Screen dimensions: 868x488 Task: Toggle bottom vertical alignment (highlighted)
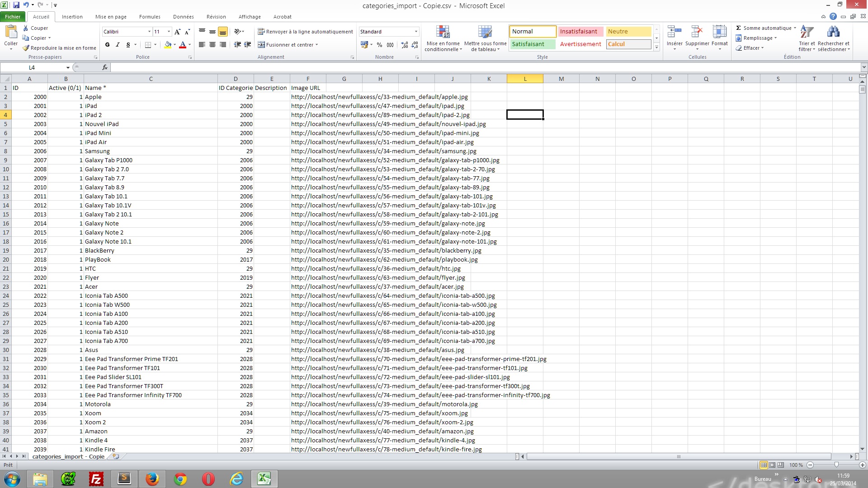pyautogui.click(x=223, y=32)
